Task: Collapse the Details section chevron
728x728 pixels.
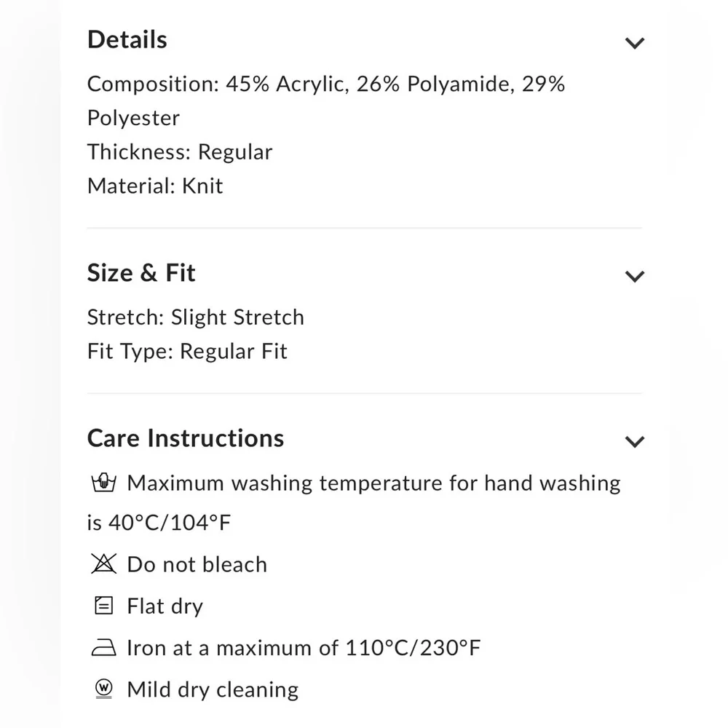Action: [635, 44]
